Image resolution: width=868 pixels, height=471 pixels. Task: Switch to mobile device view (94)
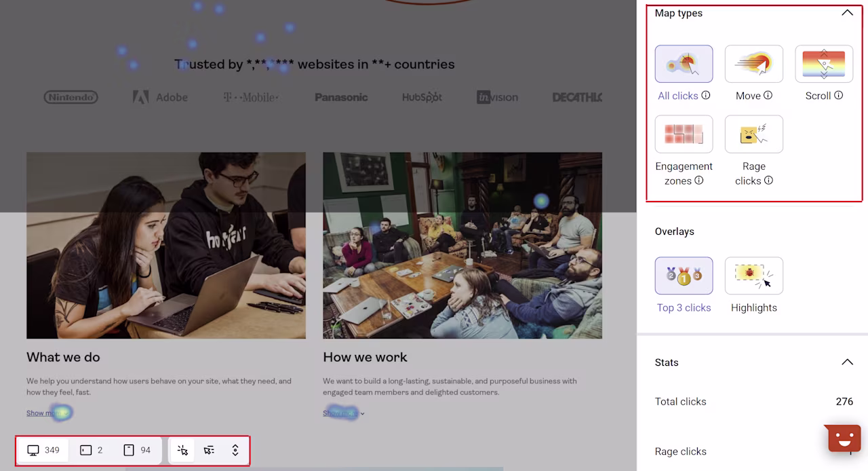(x=138, y=450)
